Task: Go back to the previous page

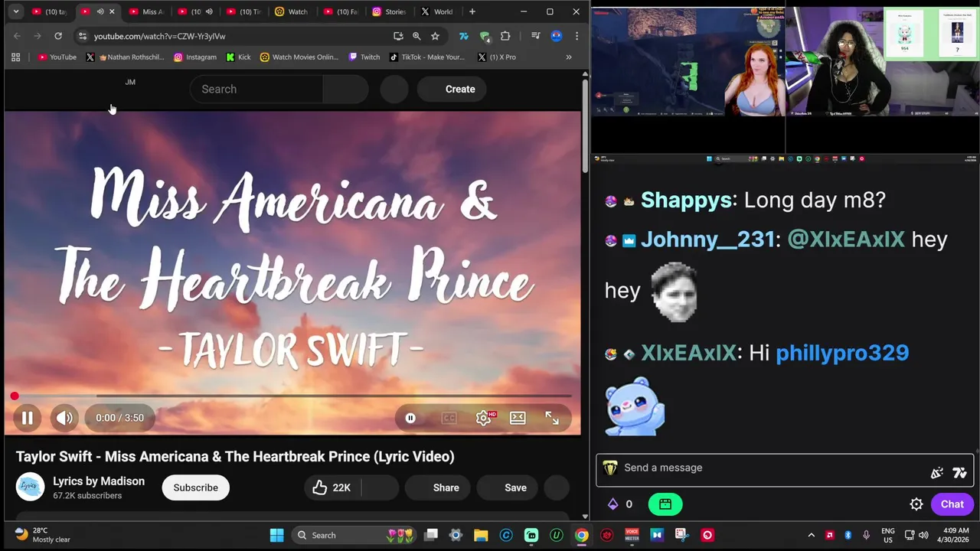Action: [x=17, y=36]
